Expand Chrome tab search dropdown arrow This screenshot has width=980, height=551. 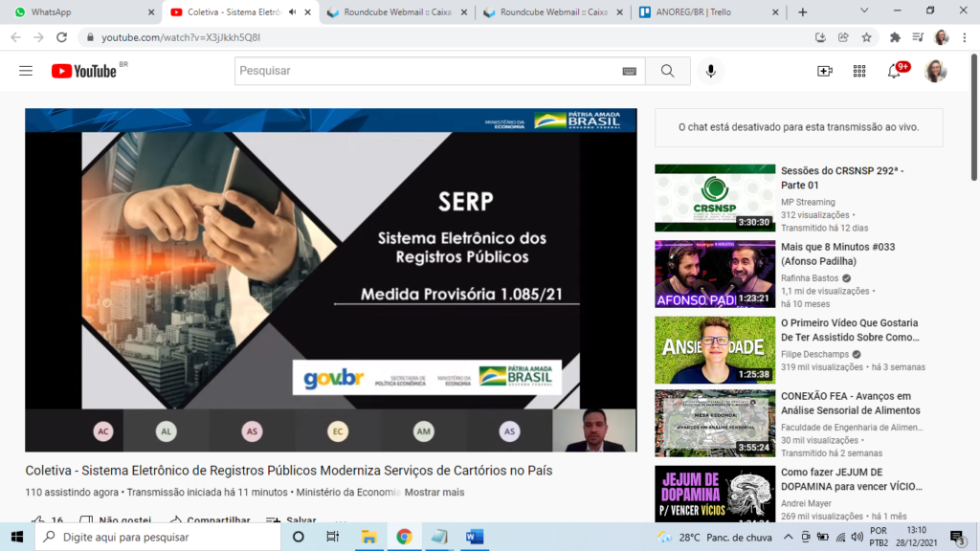pos(864,11)
